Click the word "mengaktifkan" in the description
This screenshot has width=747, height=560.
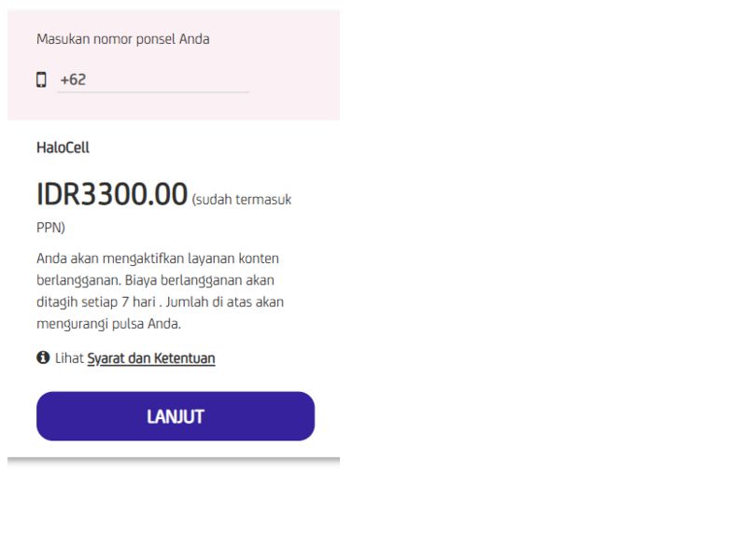134,258
